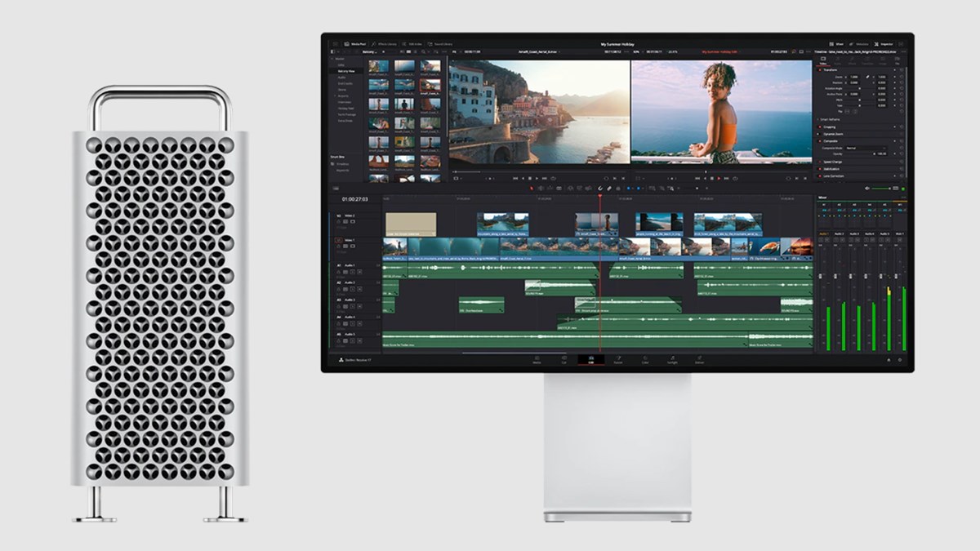Screen dimensions: 980x551
Task: Collapse the Master bin tree
Action: click(332, 59)
